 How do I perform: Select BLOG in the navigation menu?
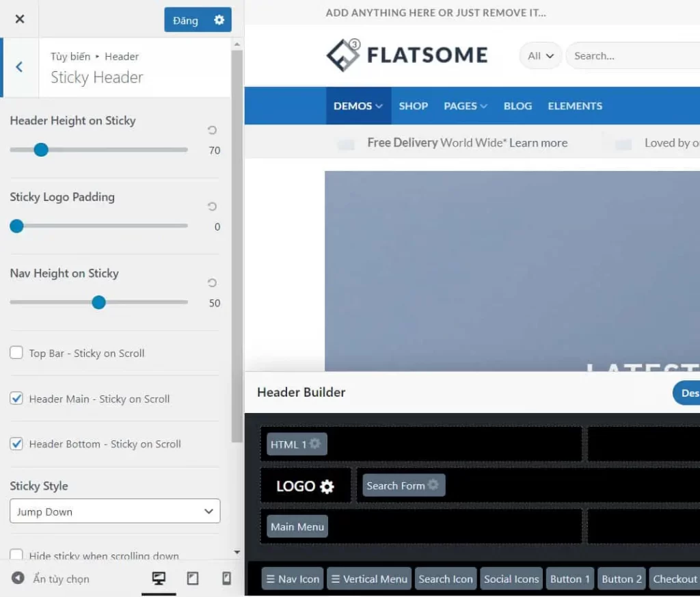[x=517, y=106]
